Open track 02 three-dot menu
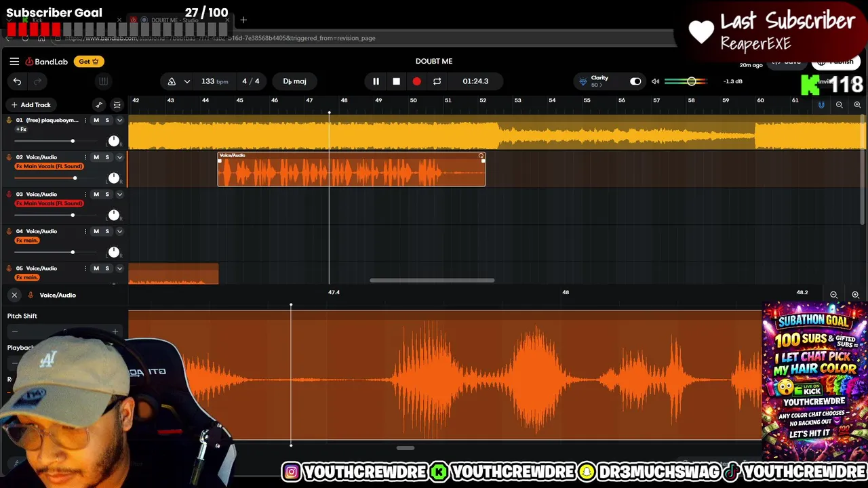 [x=85, y=157]
